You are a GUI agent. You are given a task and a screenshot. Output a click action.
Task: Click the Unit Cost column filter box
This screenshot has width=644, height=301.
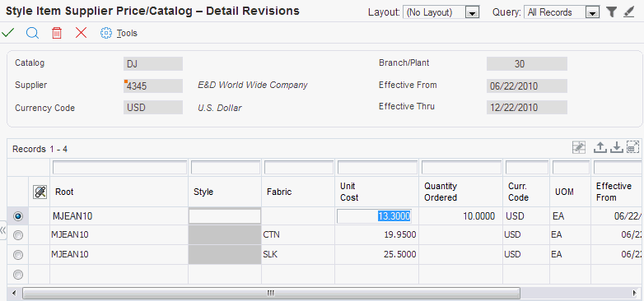377,167
